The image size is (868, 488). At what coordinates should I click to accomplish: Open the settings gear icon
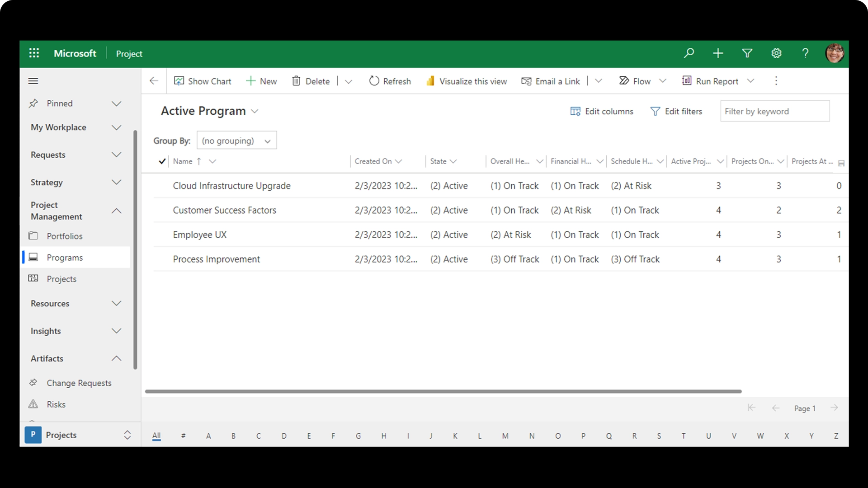(776, 53)
